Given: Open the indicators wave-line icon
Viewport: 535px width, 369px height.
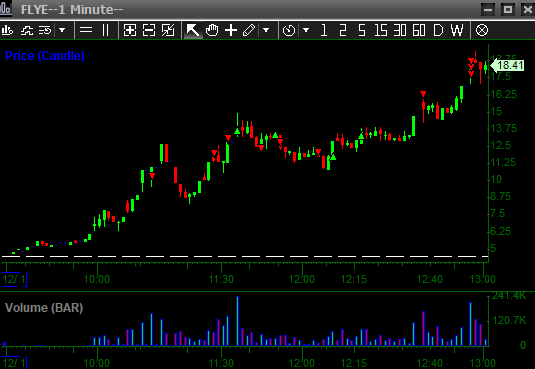Looking at the screenshot, I should coord(27,30).
